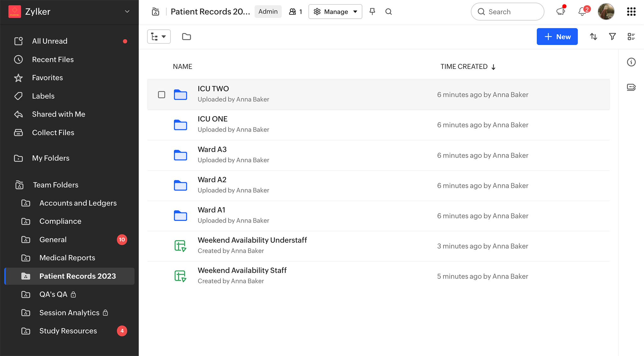Click the Search input field
Image resolution: width=644 pixels, height=356 pixels.
point(508,11)
